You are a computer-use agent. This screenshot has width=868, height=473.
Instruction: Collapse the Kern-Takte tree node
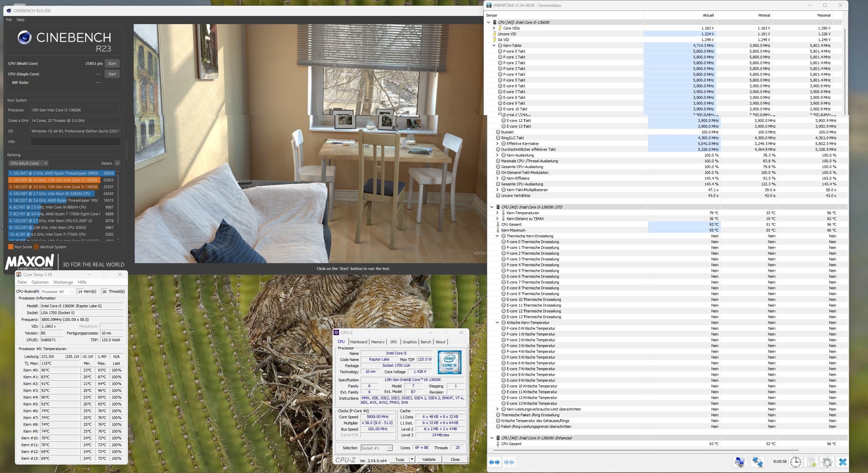pos(494,46)
